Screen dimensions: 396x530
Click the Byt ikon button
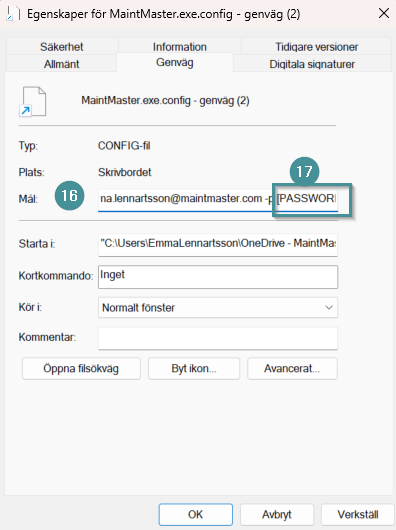tap(194, 368)
